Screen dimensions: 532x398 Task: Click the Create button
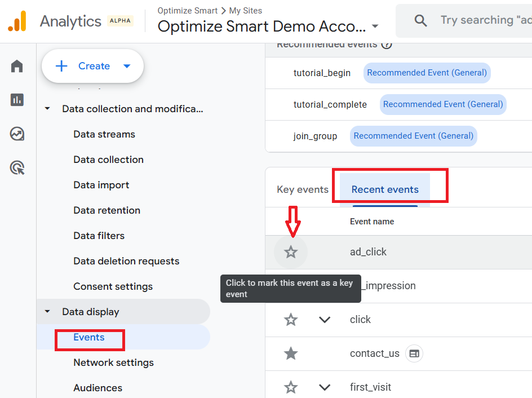93,66
